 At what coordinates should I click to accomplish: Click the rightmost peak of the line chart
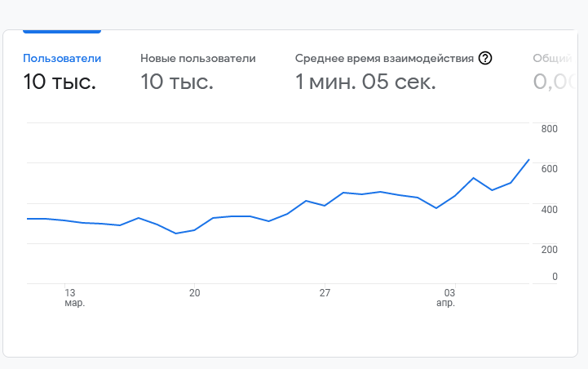point(529,159)
